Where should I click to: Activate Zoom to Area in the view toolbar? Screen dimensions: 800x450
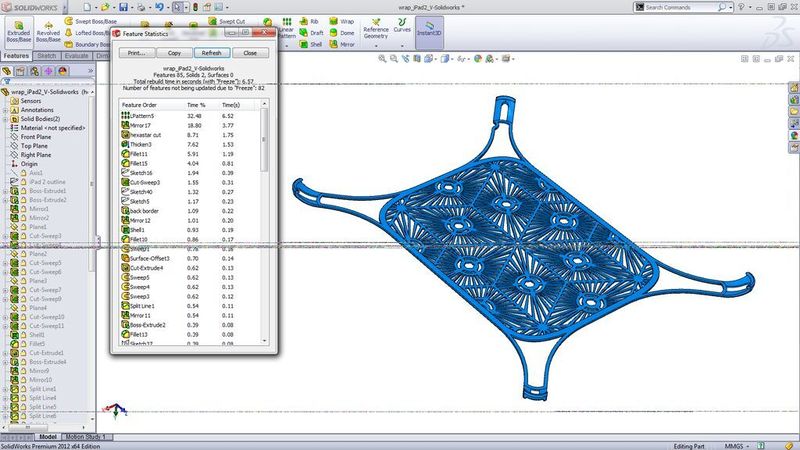pos(394,59)
